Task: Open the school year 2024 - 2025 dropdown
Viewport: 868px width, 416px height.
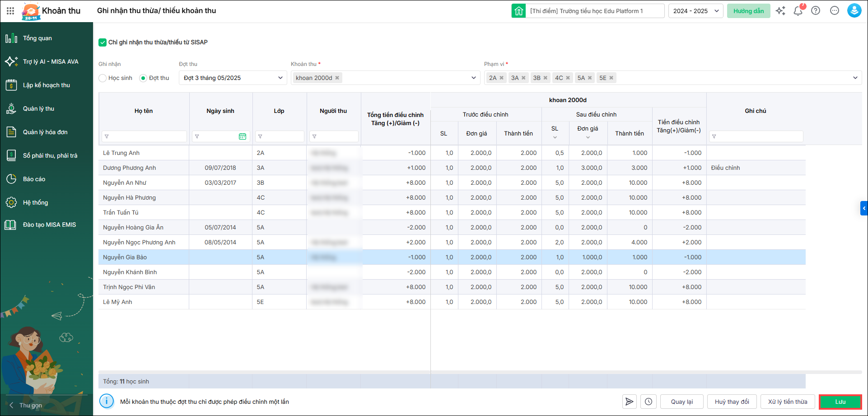Action: pyautogui.click(x=695, y=11)
